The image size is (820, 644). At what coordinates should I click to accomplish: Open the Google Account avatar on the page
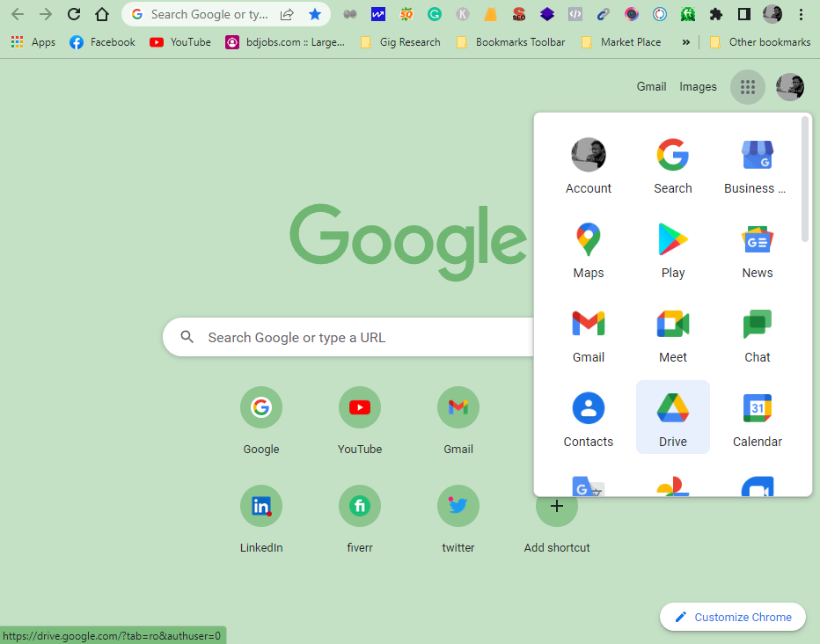pos(790,87)
